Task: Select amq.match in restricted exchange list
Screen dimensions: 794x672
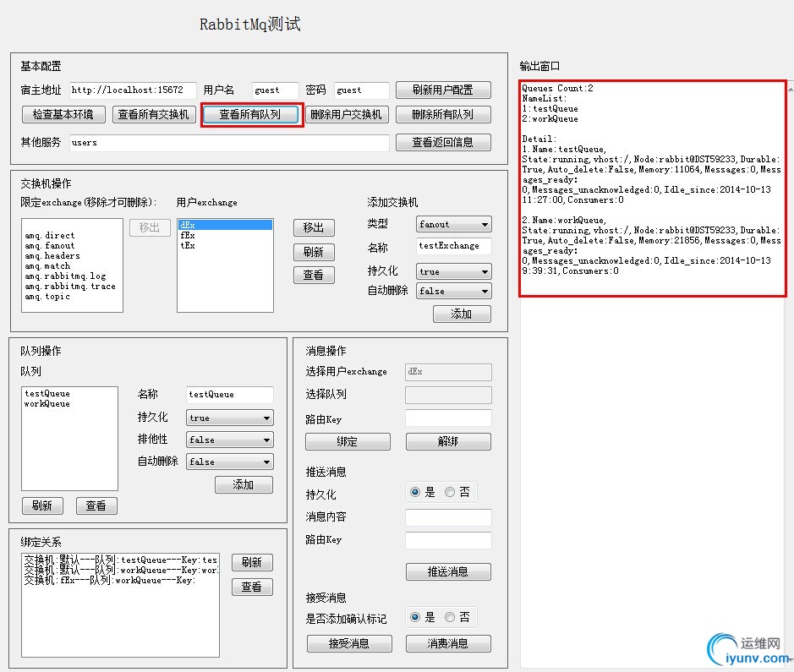Action: (47, 265)
